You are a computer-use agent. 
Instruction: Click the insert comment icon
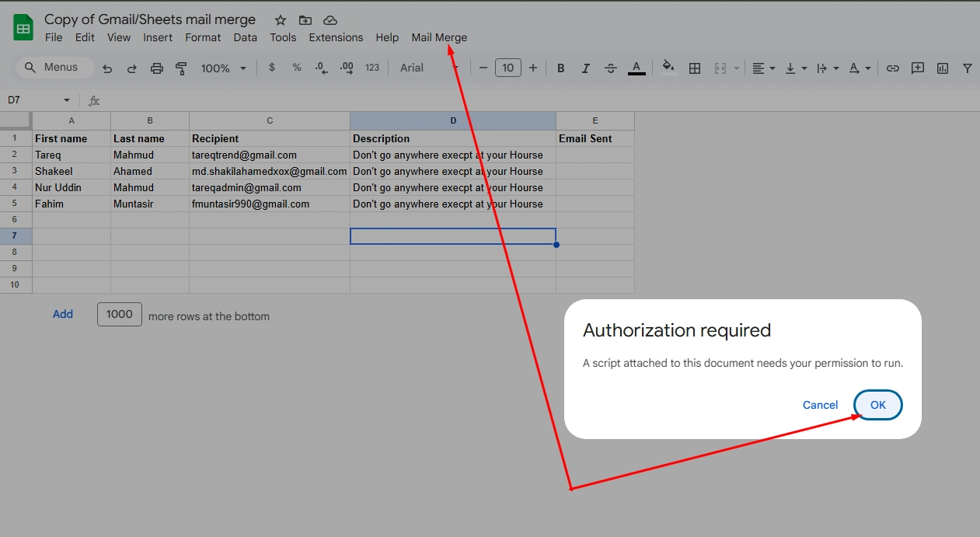918,68
